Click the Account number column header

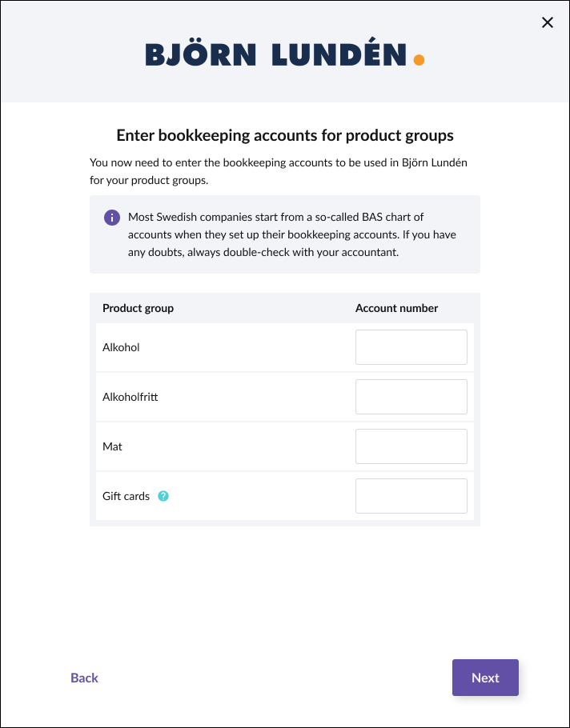click(397, 308)
